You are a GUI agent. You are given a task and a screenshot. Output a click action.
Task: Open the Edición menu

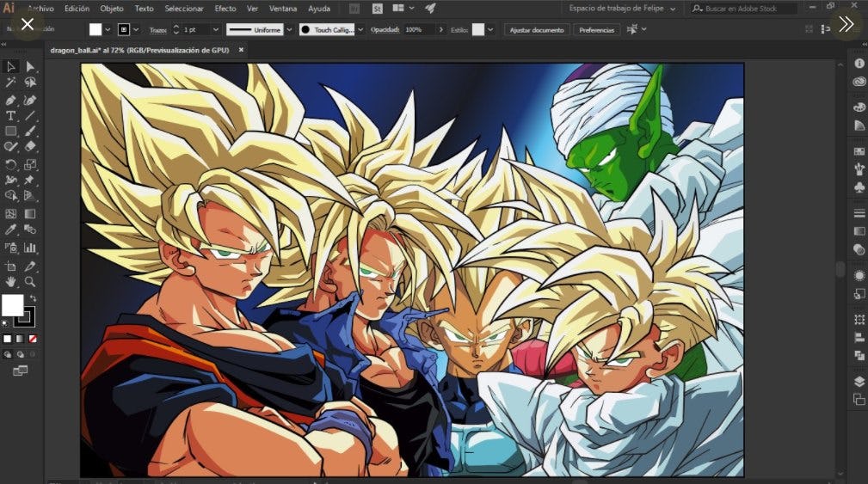(77, 9)
